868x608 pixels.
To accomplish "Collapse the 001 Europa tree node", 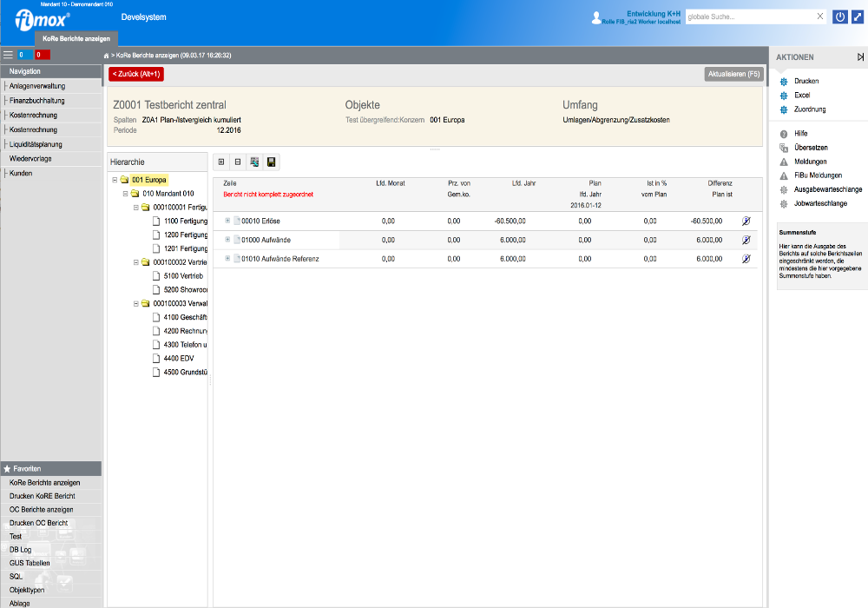I will (115, 180).
